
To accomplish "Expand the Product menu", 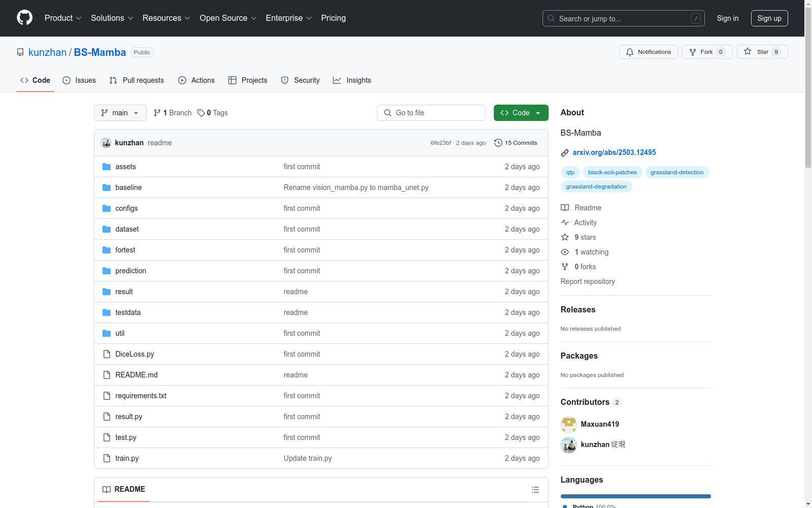I will [x=63, y=18].
